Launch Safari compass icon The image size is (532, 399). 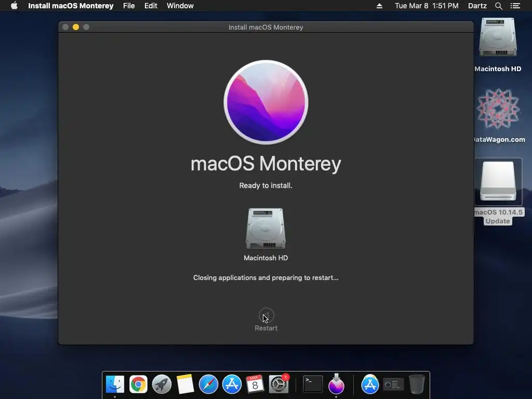(208, 384)
